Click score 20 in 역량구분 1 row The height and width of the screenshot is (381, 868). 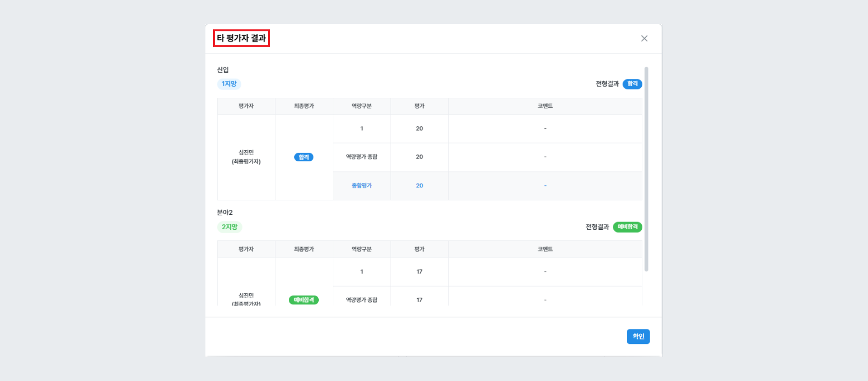point(420,129)
